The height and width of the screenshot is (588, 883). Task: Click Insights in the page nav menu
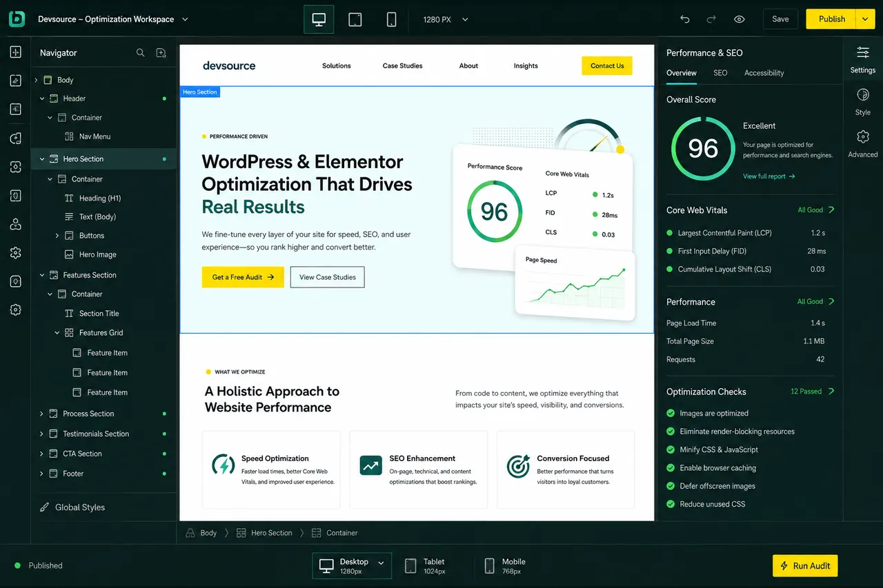coord(526,65)
